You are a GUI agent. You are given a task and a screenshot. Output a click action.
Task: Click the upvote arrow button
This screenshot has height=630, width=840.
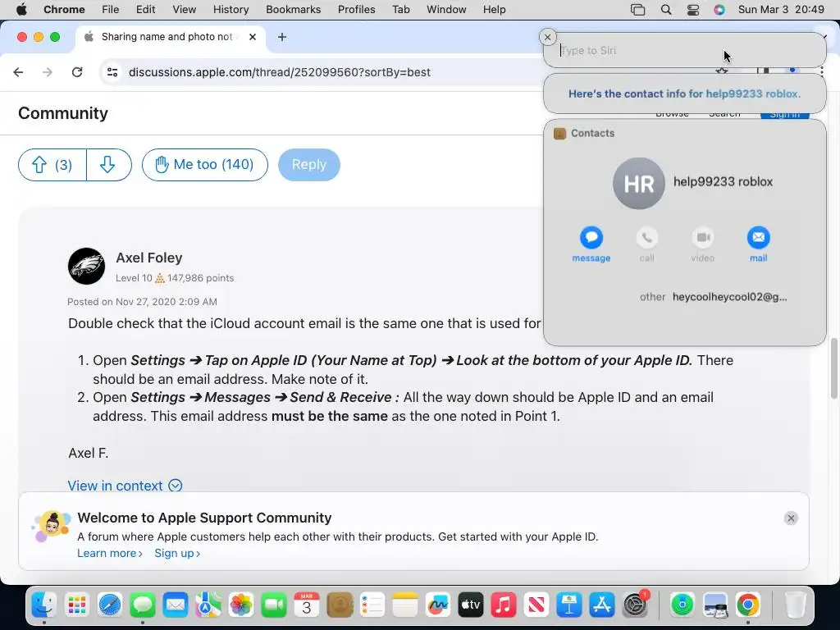click(52, 165)
